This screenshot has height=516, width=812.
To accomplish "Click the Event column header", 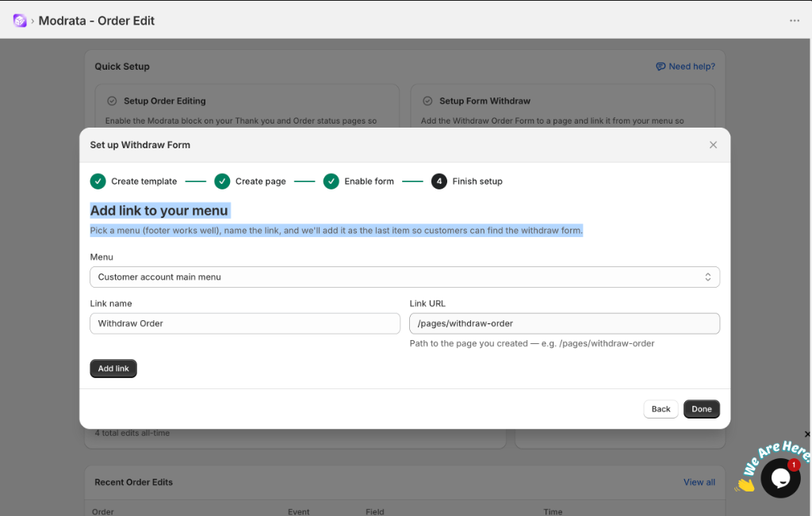I will tap(298, 511).
